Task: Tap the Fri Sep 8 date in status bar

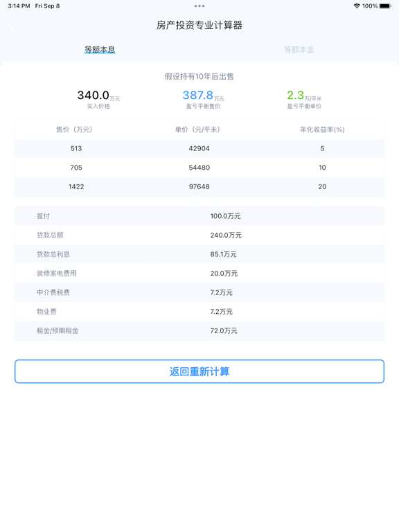Action: coord(47,6)
